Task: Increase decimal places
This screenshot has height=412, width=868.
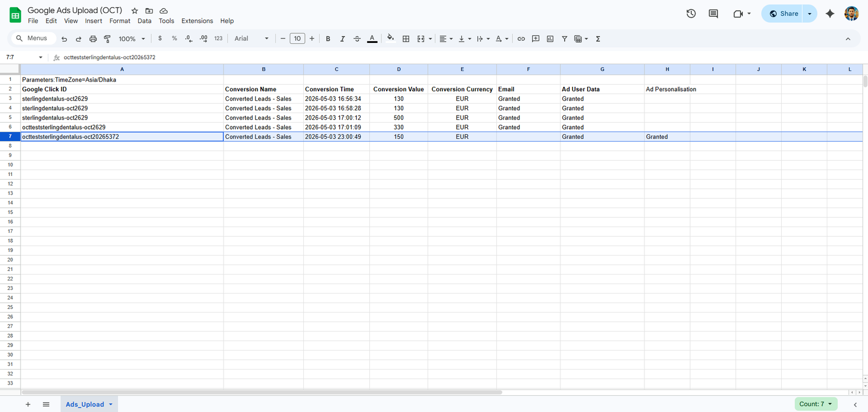Action: tap(203, 39)
